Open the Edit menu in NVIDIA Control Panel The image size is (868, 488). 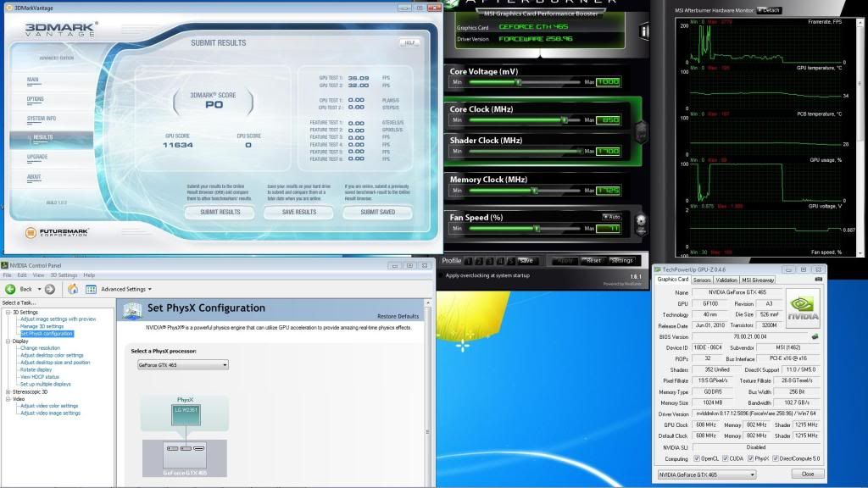point(22,275)
